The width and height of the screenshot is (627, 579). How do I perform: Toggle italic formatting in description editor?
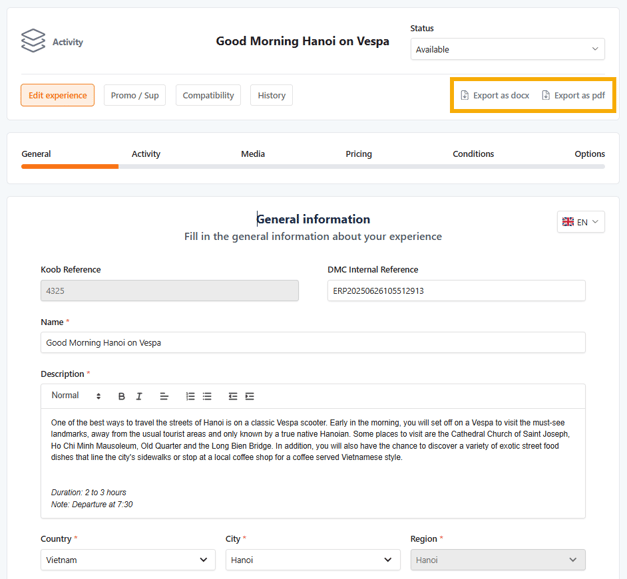point(139,397)
